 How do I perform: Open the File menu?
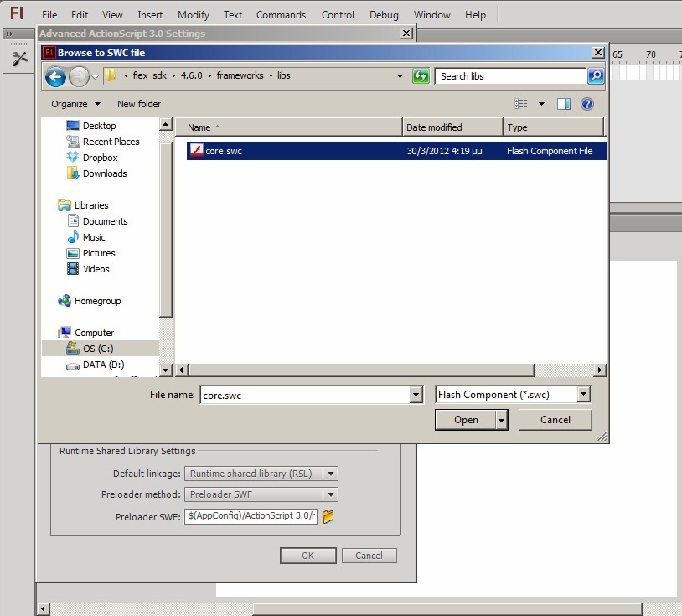point(49,15)
